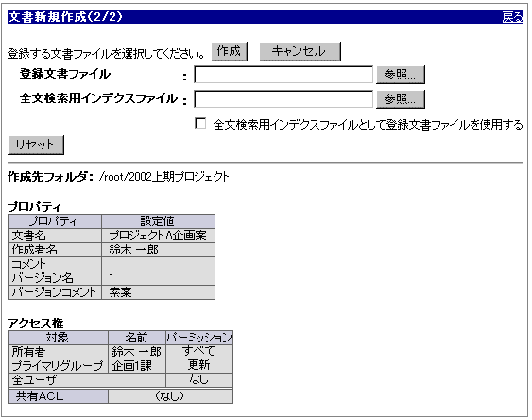
Task: Select the 作成者名 property cell
Action: tap(55, 250)
